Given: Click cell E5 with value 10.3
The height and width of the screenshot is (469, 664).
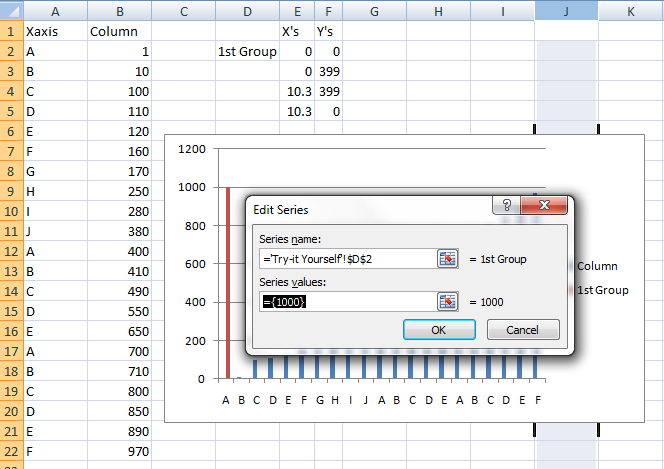Looking at the screenshot, I should coord(297,111).
